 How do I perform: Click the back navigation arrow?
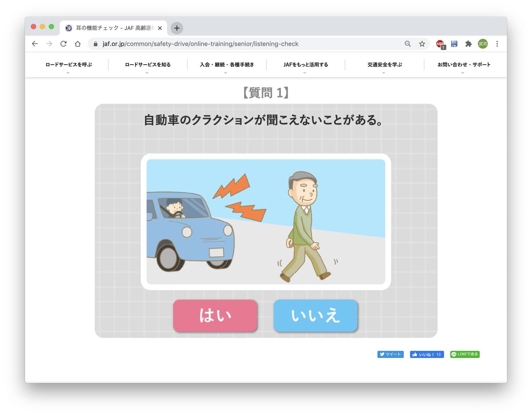click(x=35, y=44)
